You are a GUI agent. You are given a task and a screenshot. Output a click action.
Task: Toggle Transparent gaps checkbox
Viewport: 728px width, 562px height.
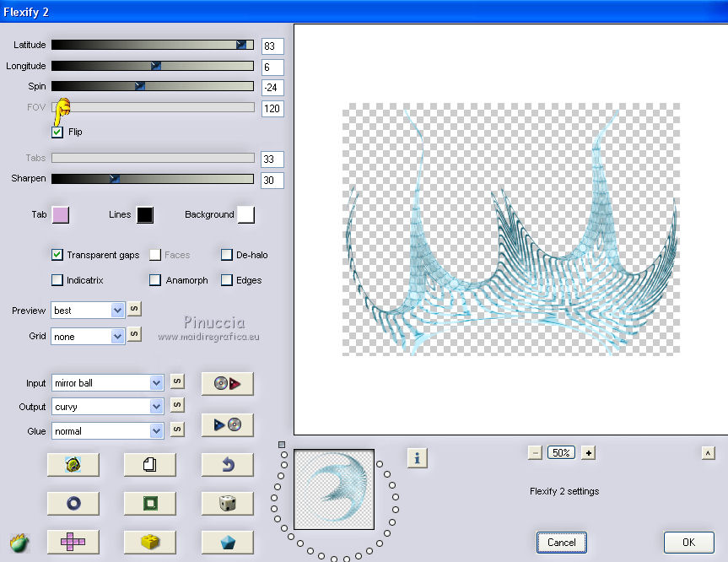click(x=57, y=255)
